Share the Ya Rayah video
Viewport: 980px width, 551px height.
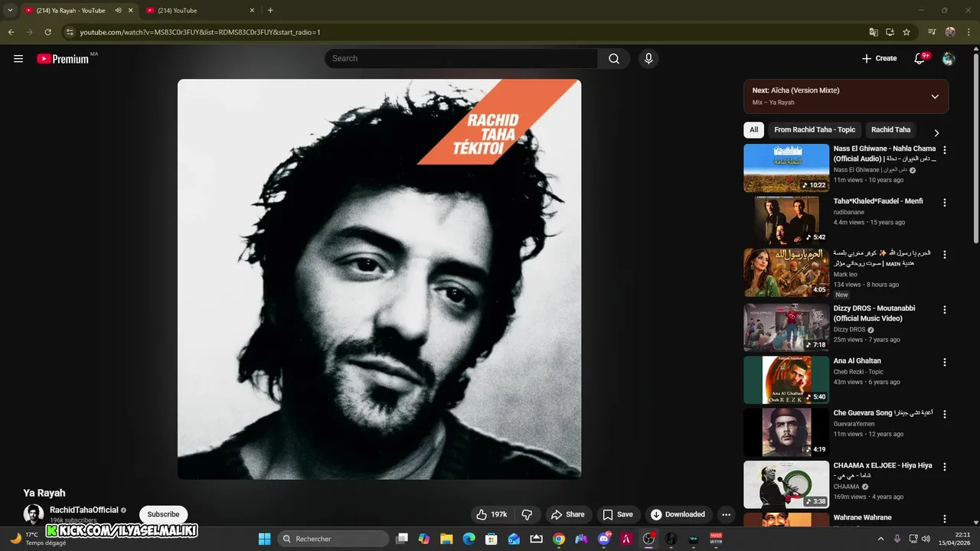[567, 514]
